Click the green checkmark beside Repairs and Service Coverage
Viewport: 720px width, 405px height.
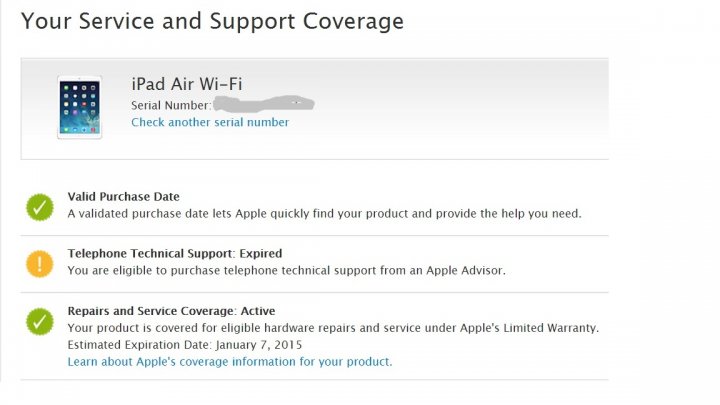[39, 321]
